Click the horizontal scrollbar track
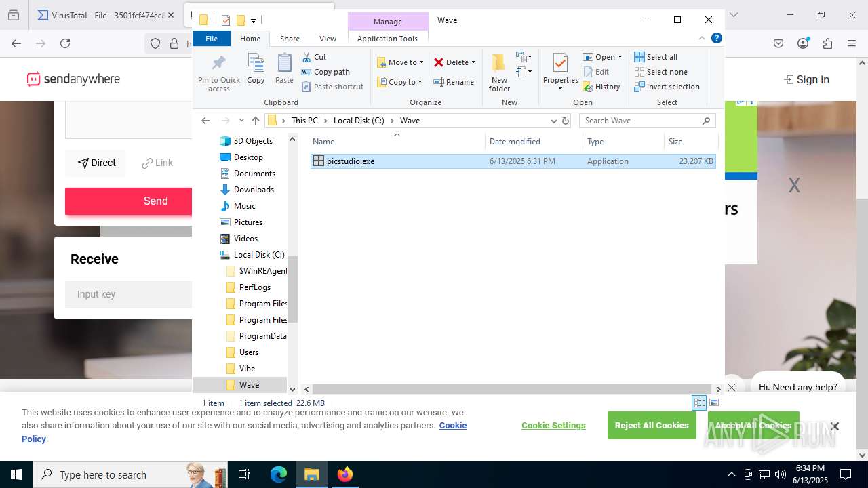The image size is (868, 488). coord(513,389)
